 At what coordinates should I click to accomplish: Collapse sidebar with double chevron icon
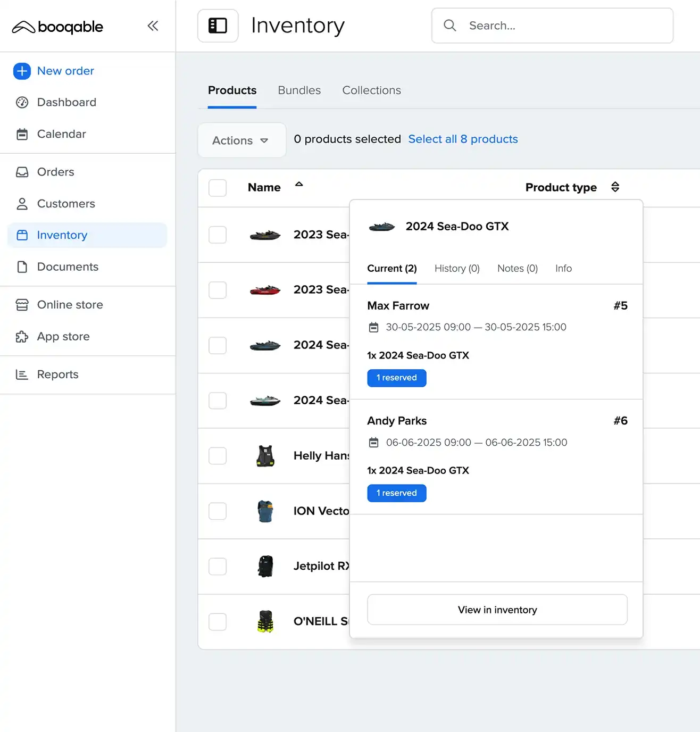[x=153, y=26]
